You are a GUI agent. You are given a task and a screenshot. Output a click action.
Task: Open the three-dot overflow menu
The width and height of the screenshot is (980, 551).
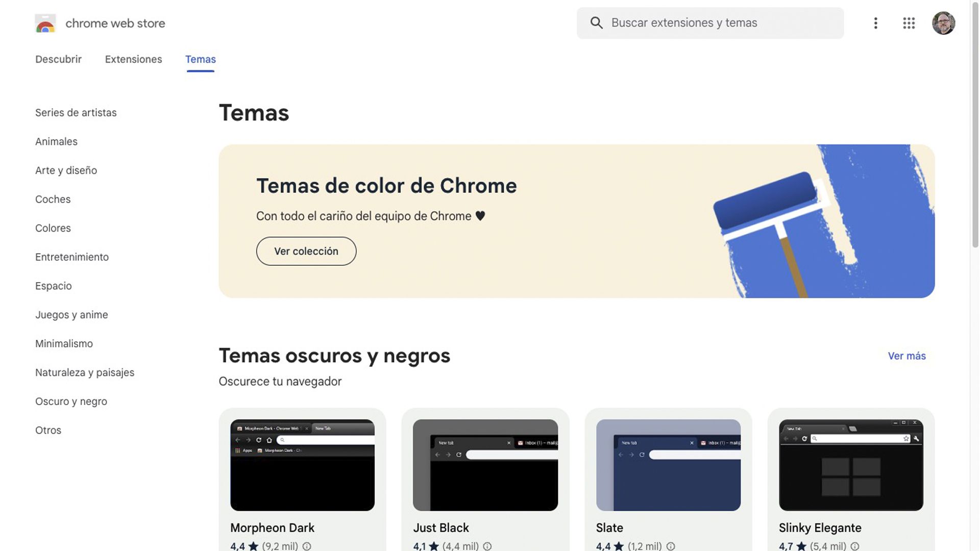(x=875, y=23)
